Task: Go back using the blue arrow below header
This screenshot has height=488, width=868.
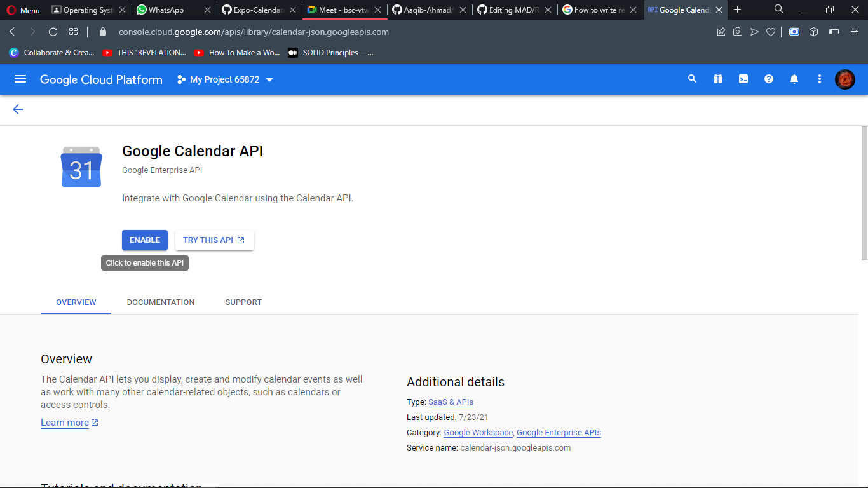Action: [x=18, y=109]
